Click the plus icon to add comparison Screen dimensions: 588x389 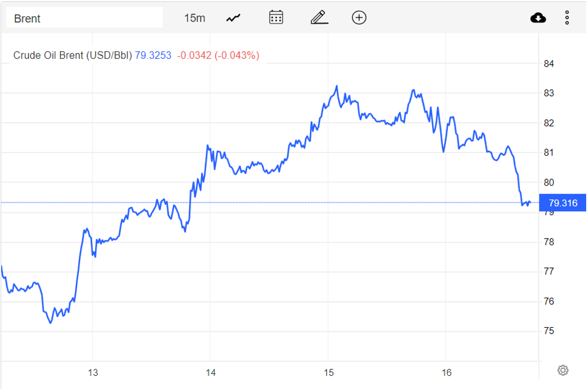(x=359, y=17)
